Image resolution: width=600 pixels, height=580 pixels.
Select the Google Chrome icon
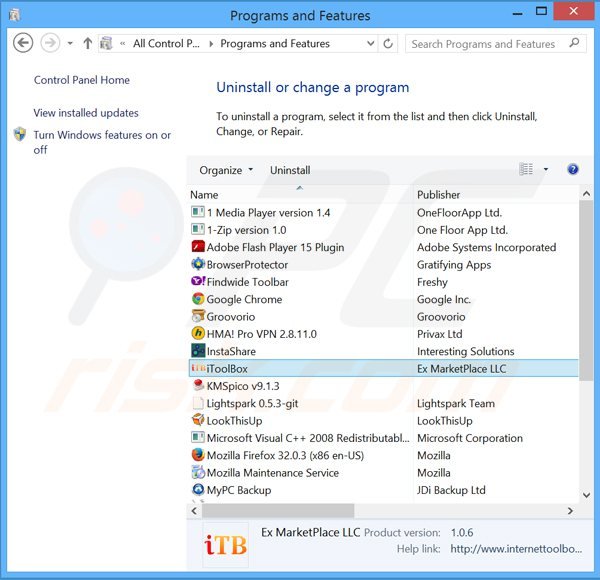coord(198,298)
